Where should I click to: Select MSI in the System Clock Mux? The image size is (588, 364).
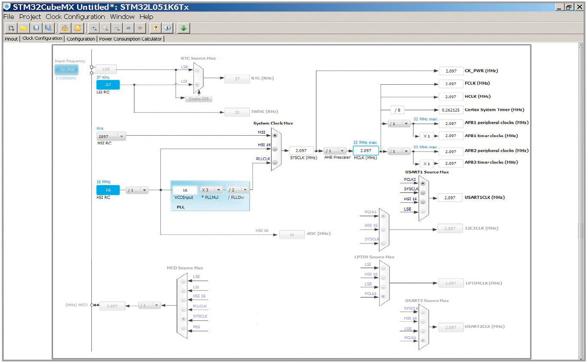[275, 135]
